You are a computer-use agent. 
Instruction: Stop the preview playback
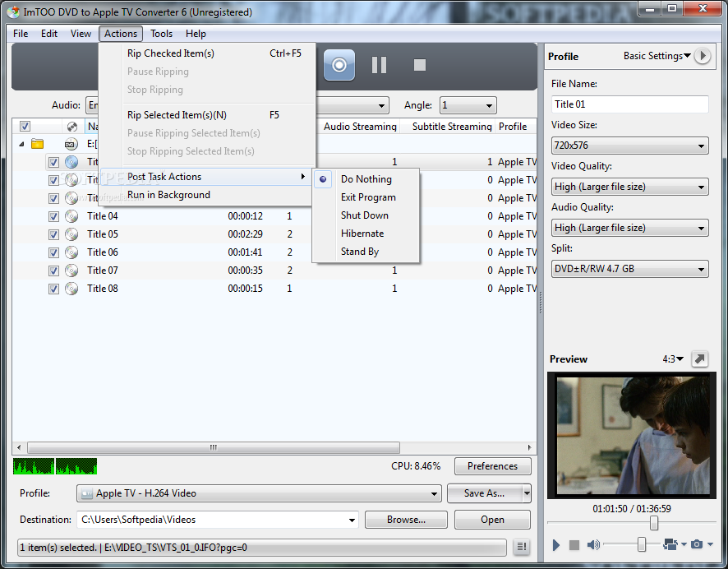click(574, 545)
